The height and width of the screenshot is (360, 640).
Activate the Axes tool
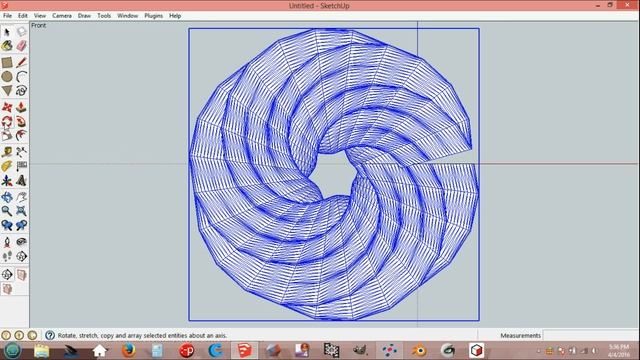(x=7, y=180)
